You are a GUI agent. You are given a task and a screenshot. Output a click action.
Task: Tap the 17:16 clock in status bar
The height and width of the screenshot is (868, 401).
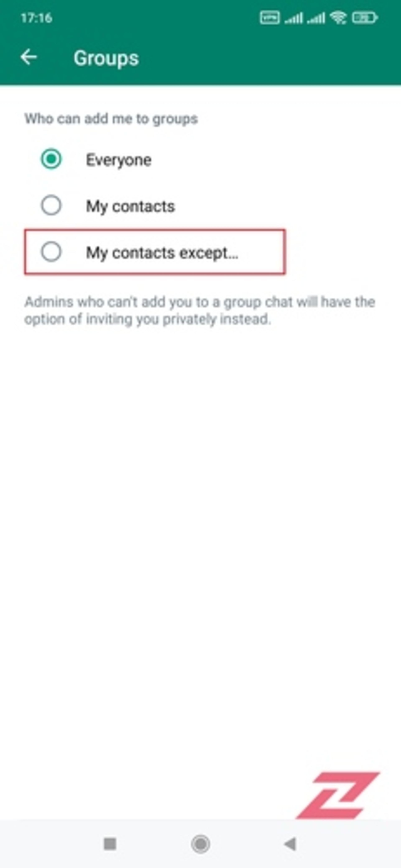tap(36, 18)
